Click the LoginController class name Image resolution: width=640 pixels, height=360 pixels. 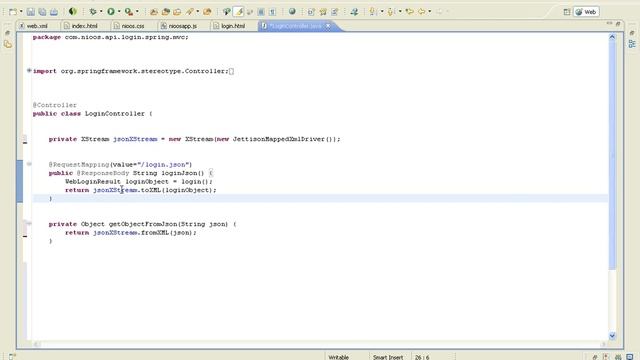click(115, 113)
